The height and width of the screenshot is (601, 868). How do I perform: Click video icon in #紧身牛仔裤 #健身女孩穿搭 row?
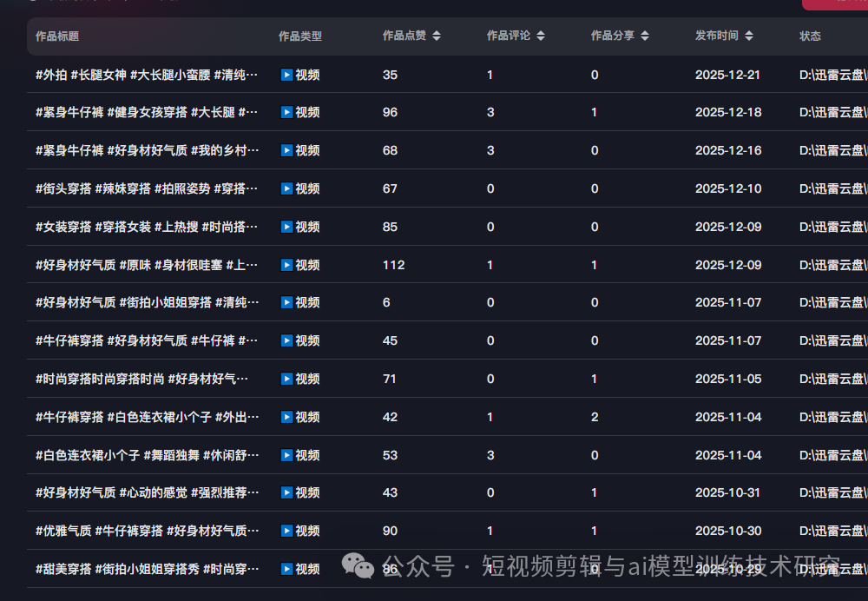coord(286,112)
